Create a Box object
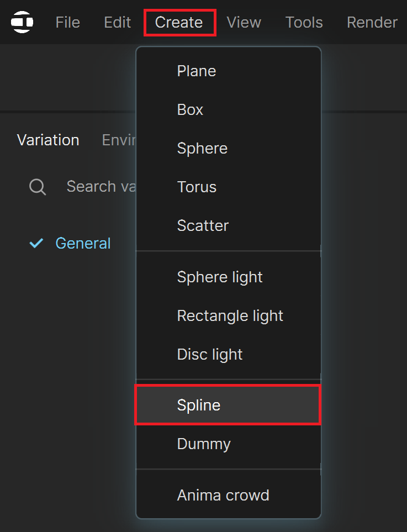Screen dimensions: 407x532 pos(228,110)
